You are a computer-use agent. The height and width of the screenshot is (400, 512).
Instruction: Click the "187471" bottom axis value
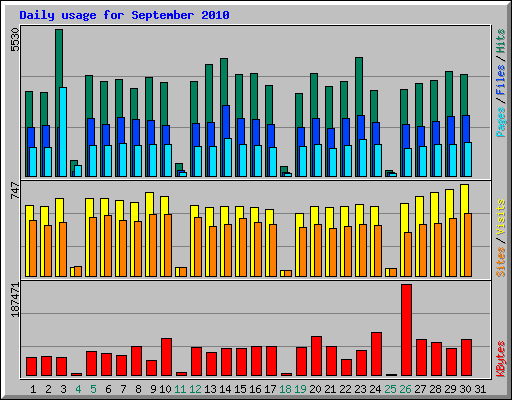point(15,300)
